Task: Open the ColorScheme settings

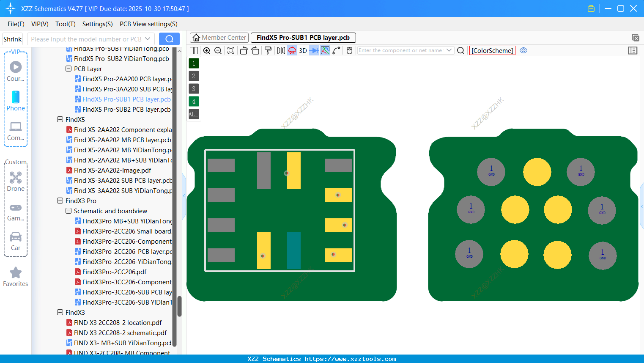Action: pyautogui.click(x=492, y=51)
